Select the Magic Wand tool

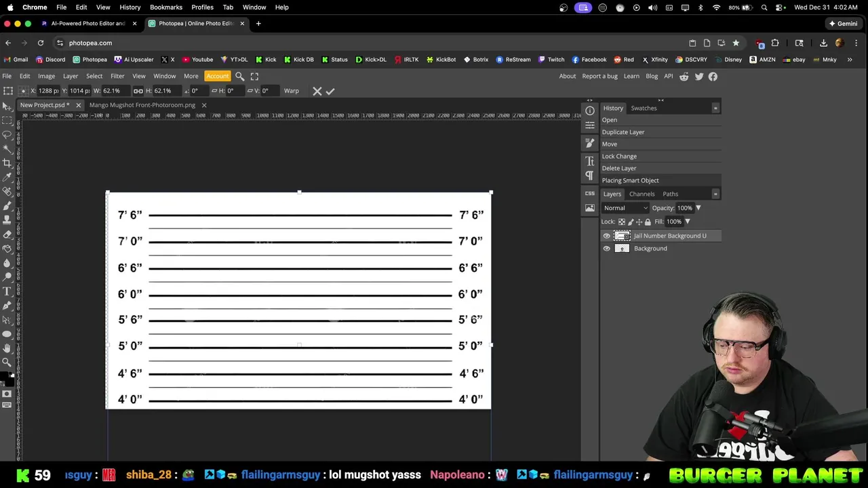(x=7, y=149)
